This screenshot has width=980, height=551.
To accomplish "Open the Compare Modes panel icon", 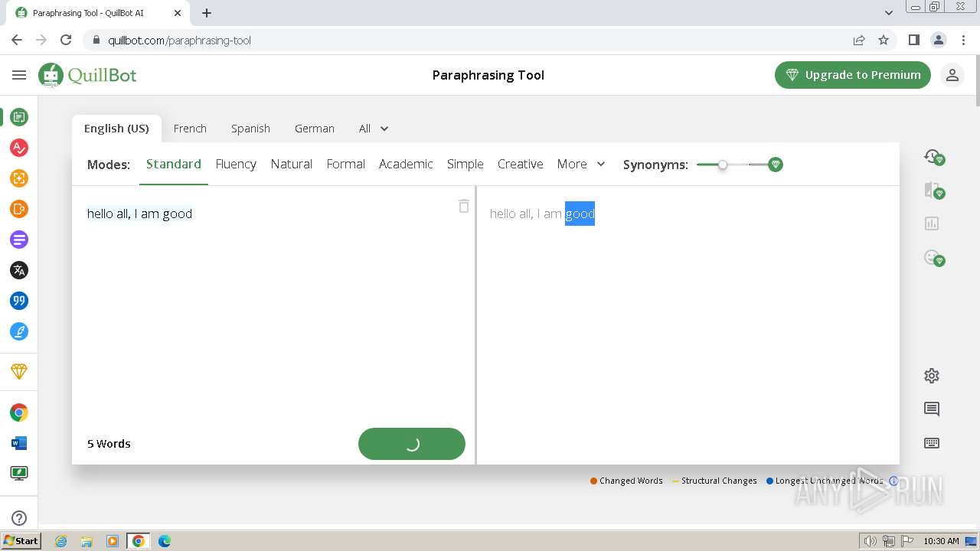I will pos(933,191).
